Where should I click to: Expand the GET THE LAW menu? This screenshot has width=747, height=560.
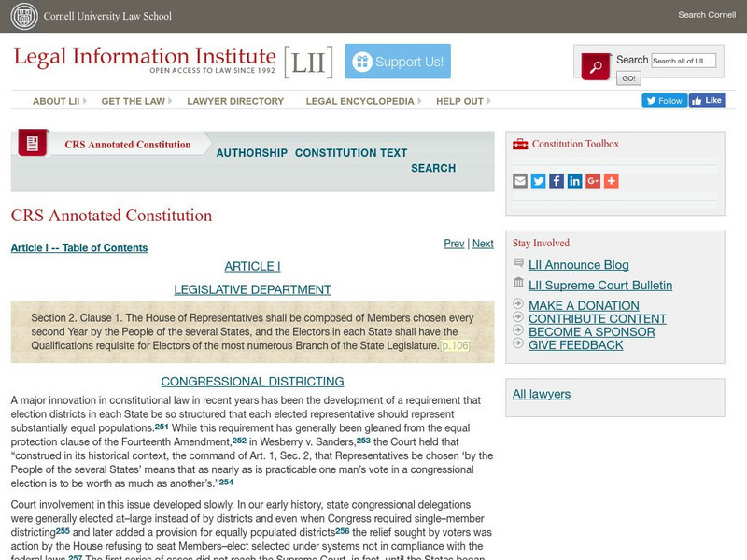point(132,100)
